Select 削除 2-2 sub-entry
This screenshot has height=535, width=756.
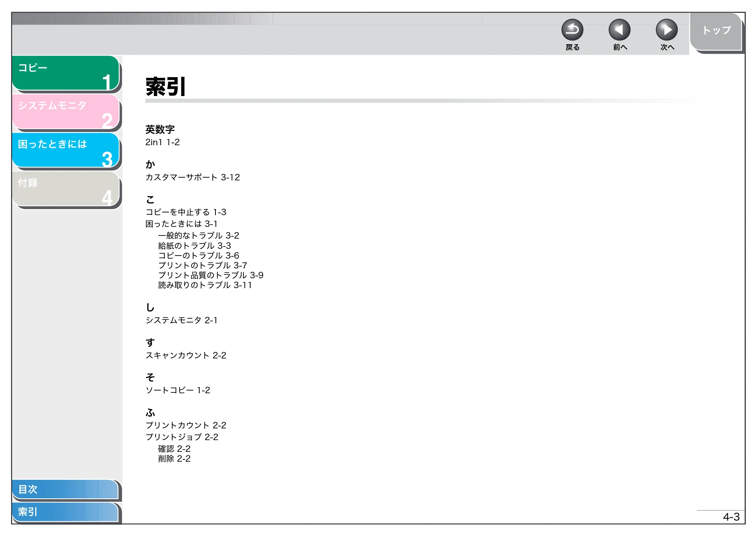(174, 459)
